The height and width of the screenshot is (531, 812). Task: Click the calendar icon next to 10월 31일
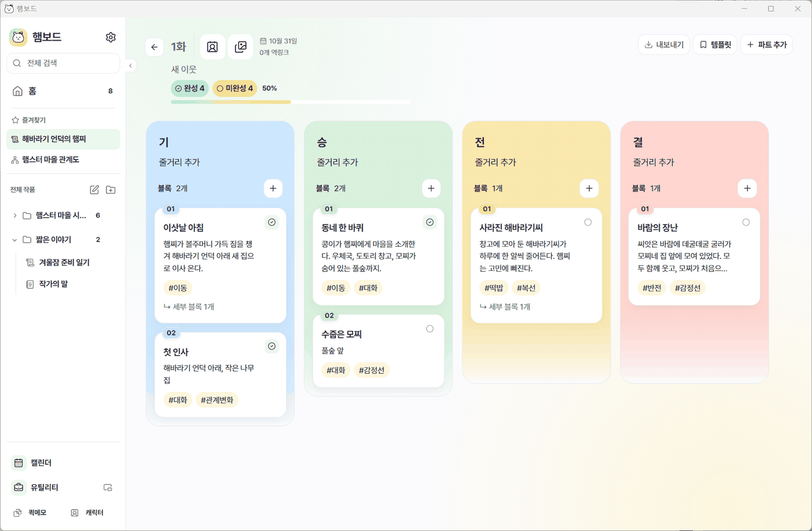(263, 41)
